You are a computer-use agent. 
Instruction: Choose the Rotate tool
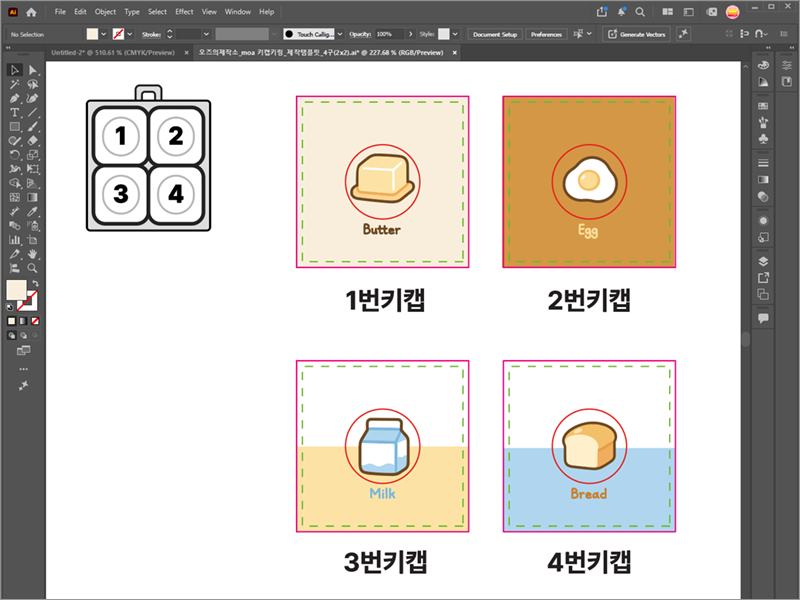tap(15, 155)
